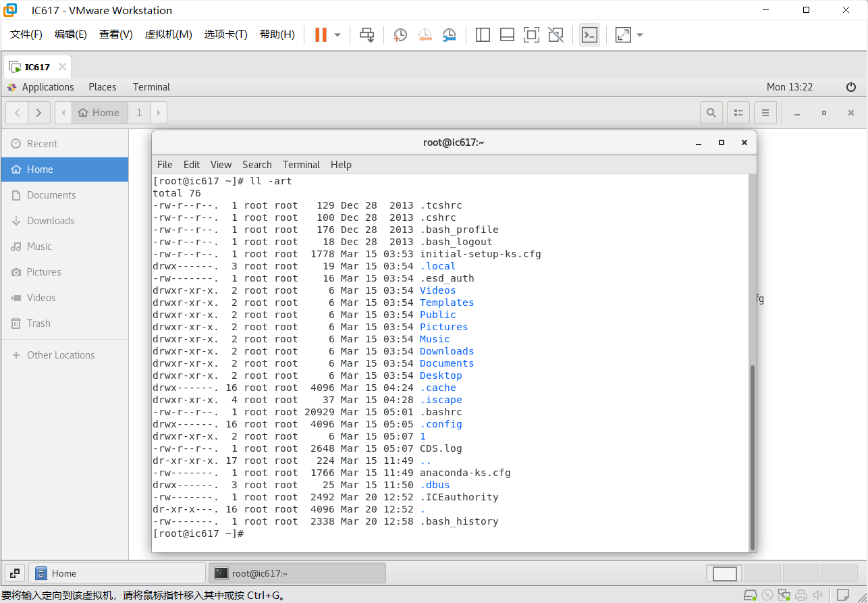Click the network adapter status icon

coord(784,595)
